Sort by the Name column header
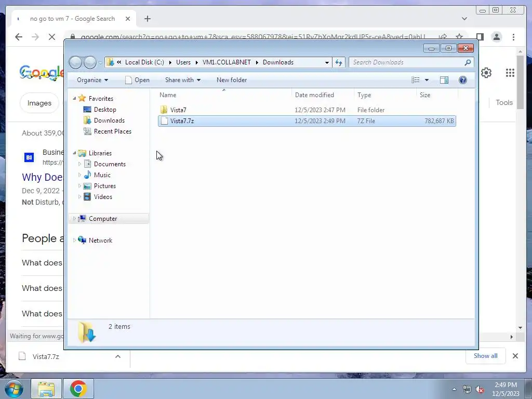 tap(224, 95)
